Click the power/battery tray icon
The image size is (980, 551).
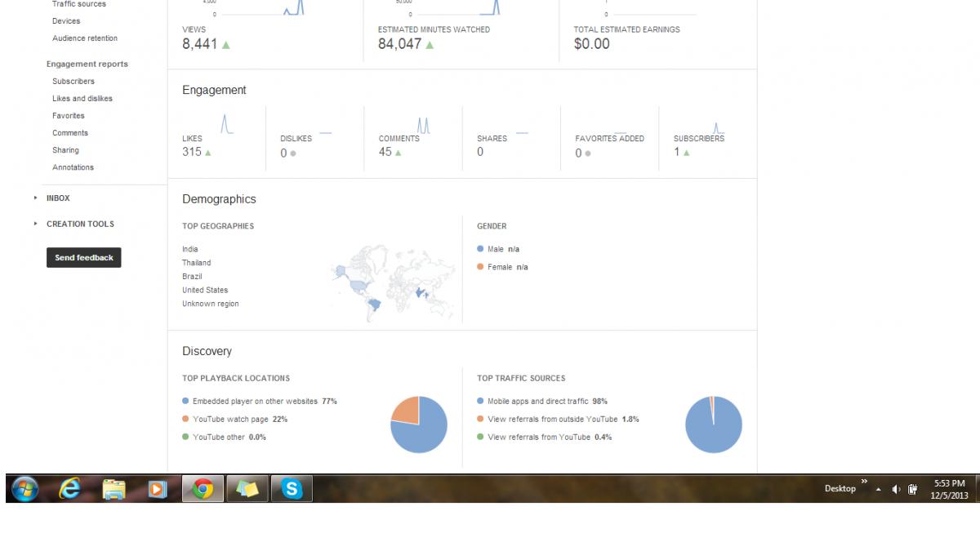(x=913, y=489)
